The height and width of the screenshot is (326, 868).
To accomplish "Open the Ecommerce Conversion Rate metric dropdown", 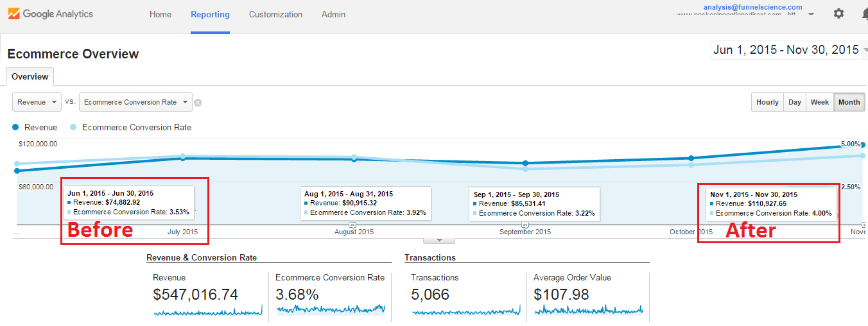I will pyautogui.click(x=135, y=102).
